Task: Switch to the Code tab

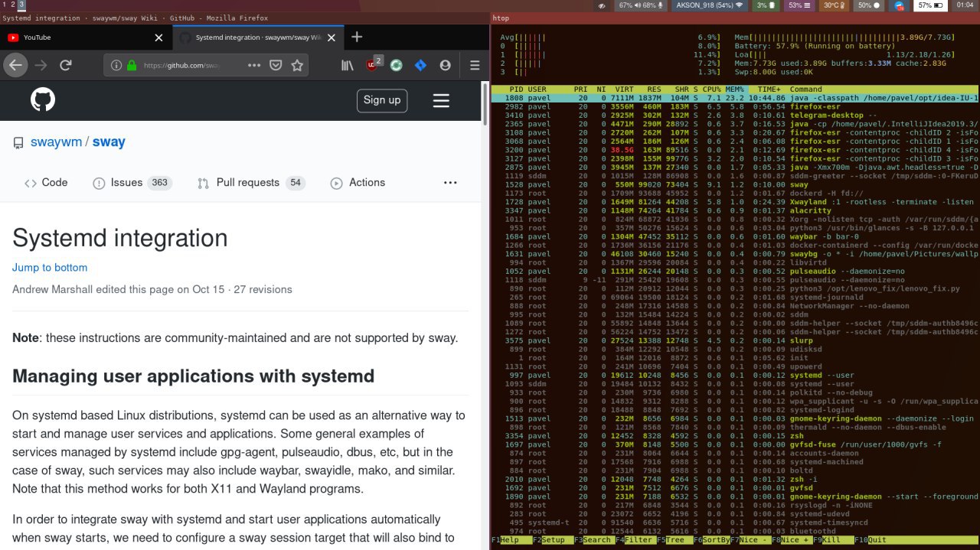Action: [46, 183]
